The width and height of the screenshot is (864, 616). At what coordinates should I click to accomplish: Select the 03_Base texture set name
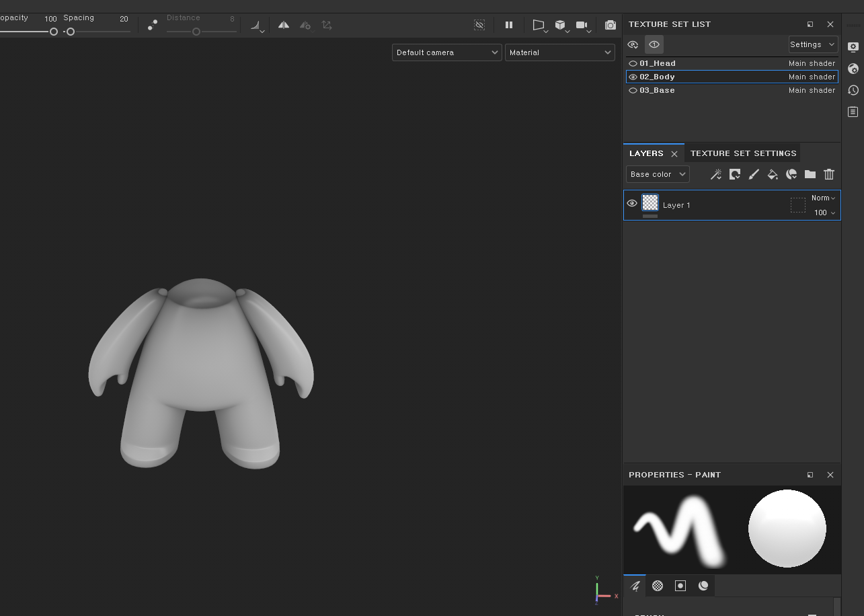point(657,90)
